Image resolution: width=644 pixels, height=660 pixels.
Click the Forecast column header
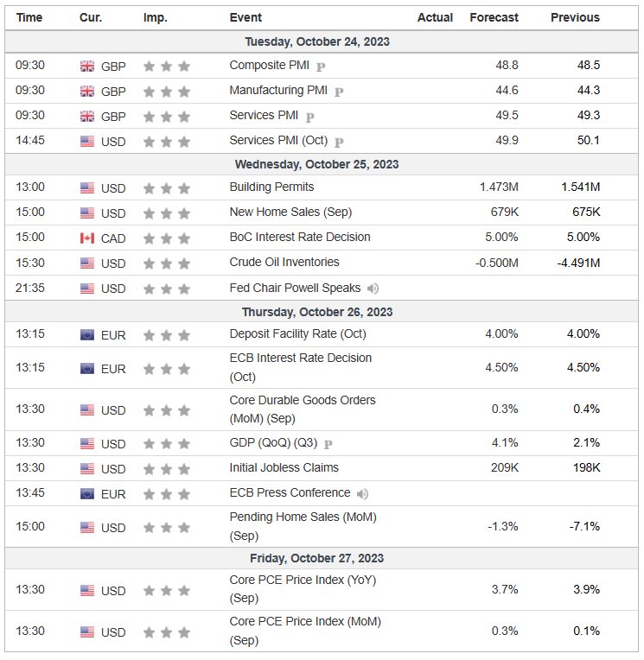494,17
